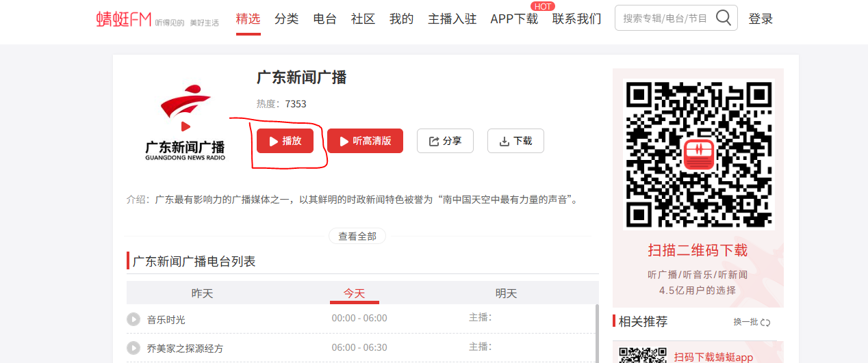Switch to the 明天 schedule tab
Image resolution: width=868 pixels, height=363 pixels.
[x=506, y=293]
